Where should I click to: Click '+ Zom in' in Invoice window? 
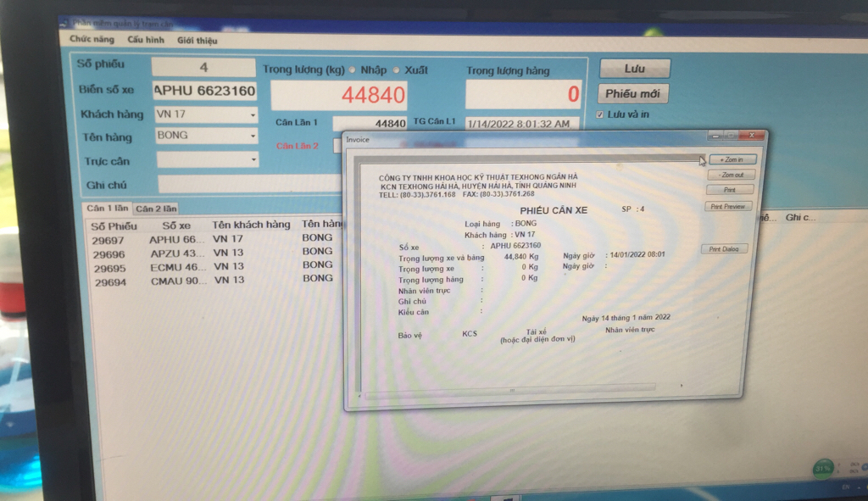click(x=731, y=159)
